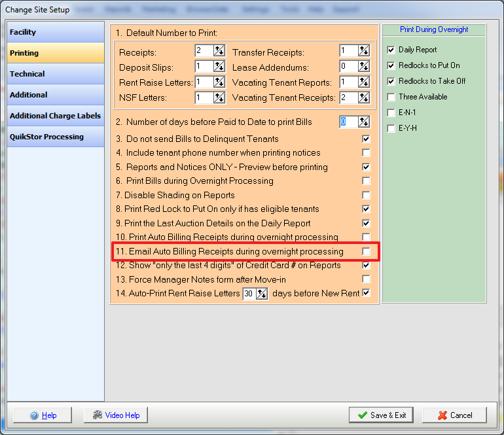This screenshot has width=504, height=435.
Task: Uncheck Redlocks to Put On overnight option
Action: pos(391,66)
